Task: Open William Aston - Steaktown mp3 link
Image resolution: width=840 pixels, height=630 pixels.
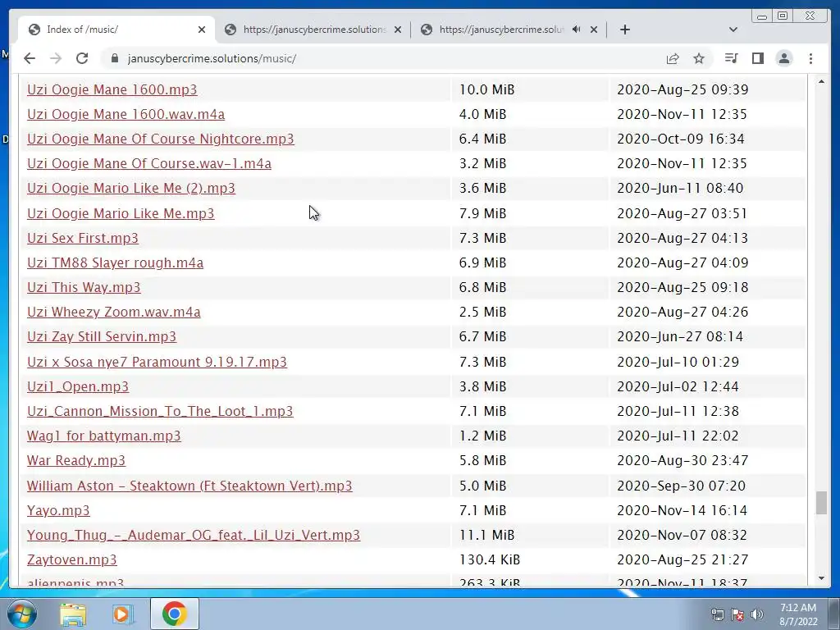Action: pos(189,486)
